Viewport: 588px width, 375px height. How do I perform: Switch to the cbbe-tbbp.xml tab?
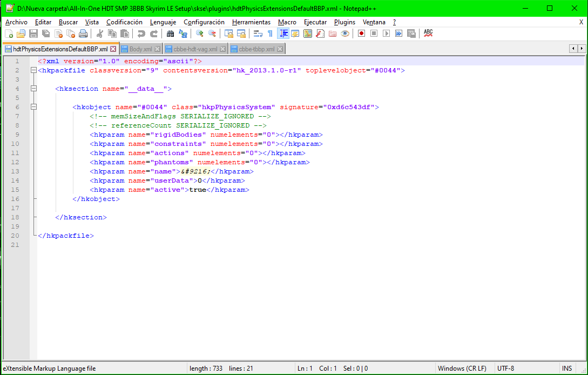coord(257,49)
